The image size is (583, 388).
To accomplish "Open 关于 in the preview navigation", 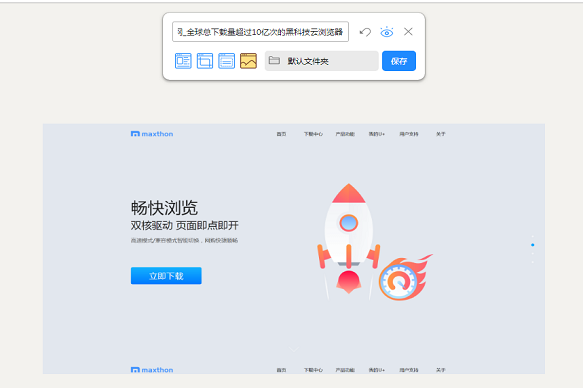I will pos(441,134).
